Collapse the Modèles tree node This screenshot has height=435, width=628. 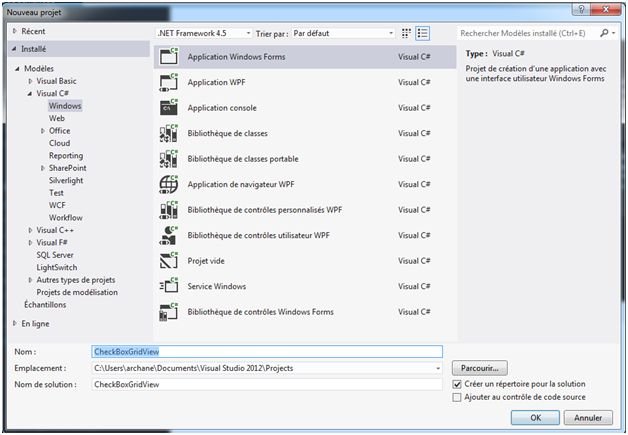(17, 68)
